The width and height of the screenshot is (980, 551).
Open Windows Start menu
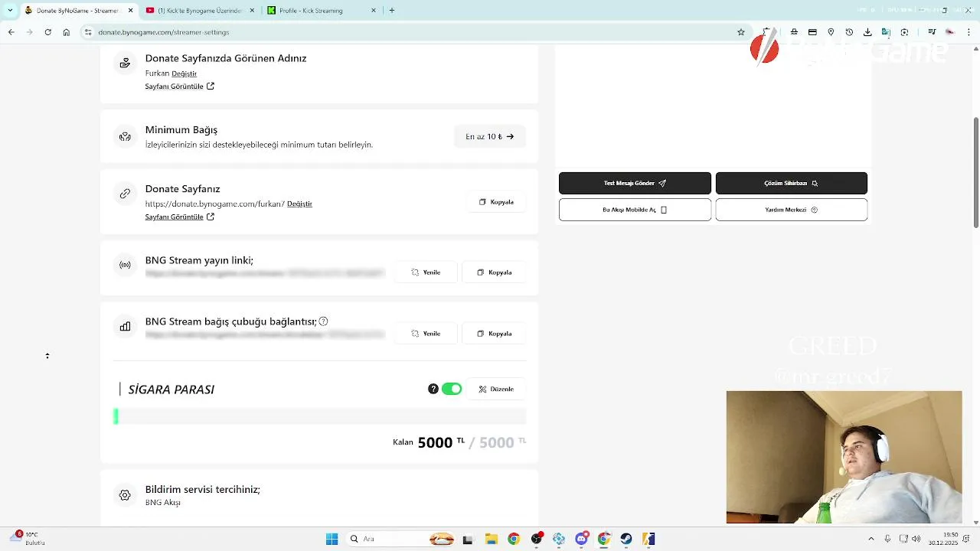coord(332,539)
